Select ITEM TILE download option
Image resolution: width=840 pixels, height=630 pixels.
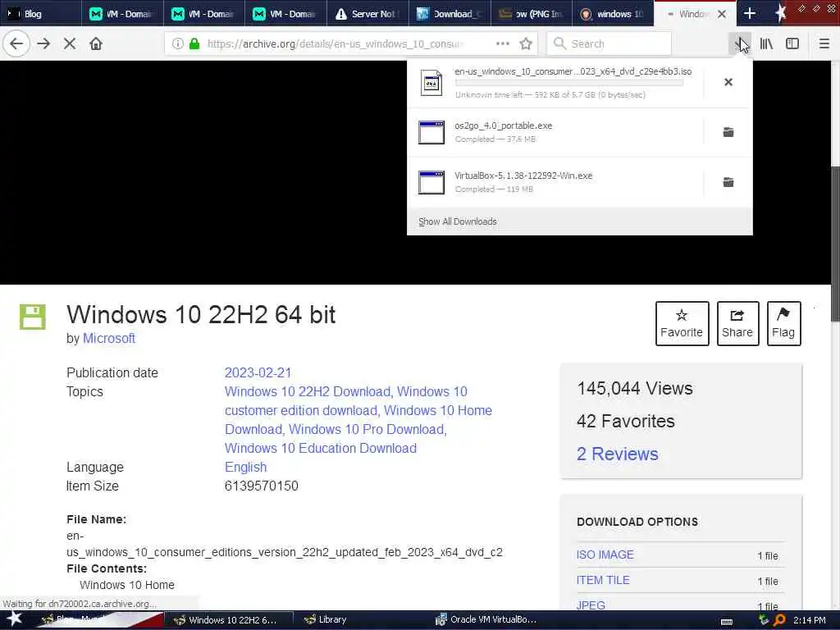pyautogui.click(x=603, y=580)
